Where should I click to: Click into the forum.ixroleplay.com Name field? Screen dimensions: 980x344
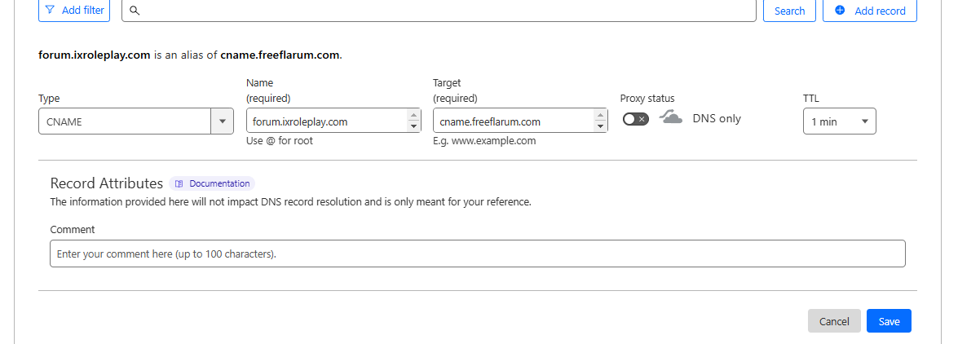click(326, 121)
